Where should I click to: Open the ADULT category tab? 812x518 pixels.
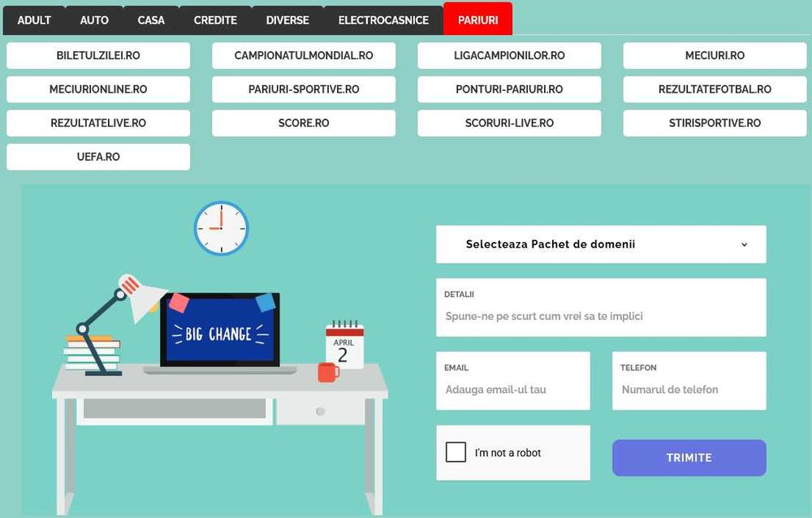(x=34, y=20)
